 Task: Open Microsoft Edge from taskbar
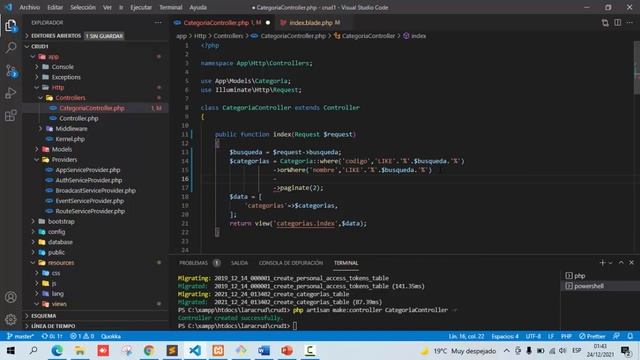[x=57, y=350]
